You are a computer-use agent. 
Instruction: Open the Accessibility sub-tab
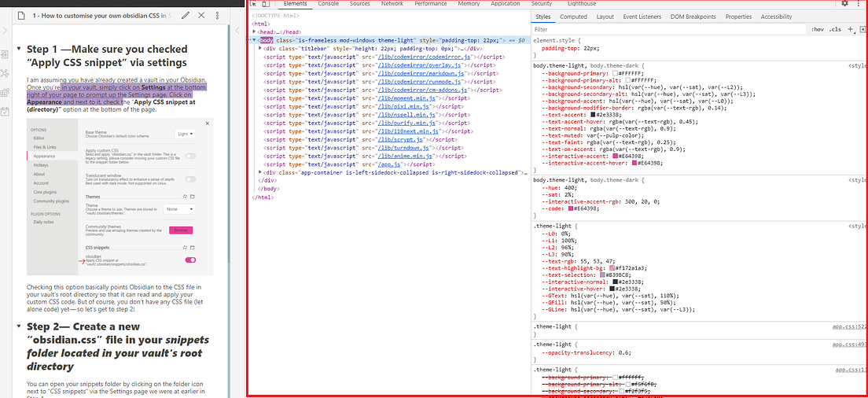click(776, 17)
